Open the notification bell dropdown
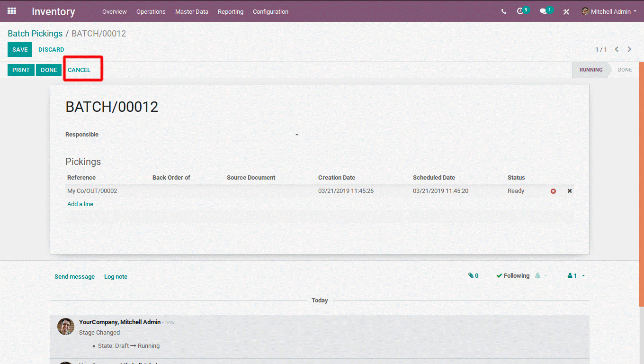Image resolution: width=644 pixels, height=364 pixels. tap(540, 276)
